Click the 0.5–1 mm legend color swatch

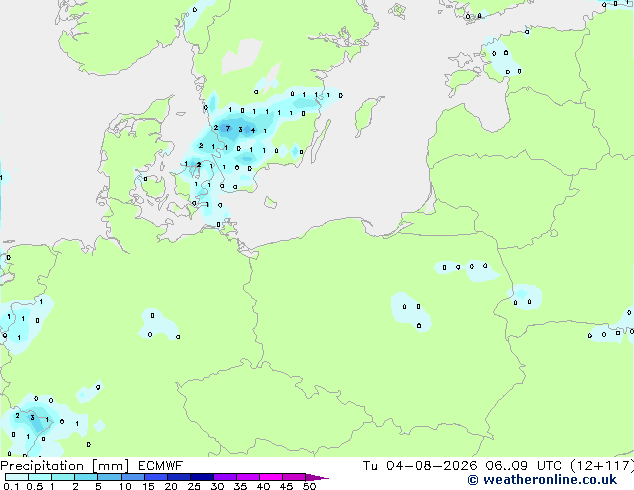40,477
